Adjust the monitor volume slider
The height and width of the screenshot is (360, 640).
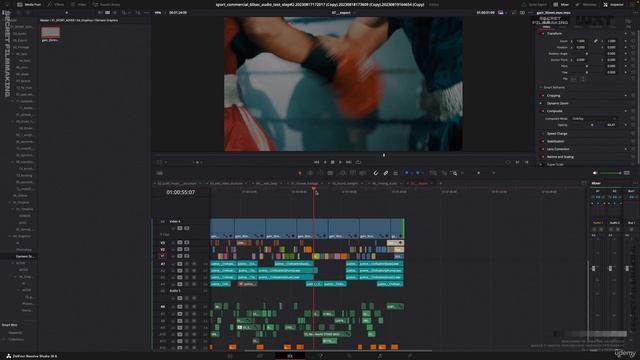pyautogui.click(x=610, y=173)
